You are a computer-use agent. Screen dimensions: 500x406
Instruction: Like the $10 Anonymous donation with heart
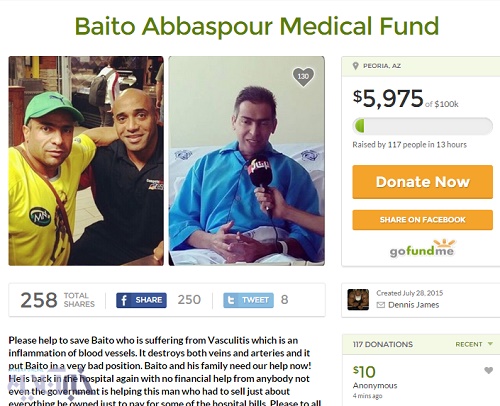click(x=488, y=370)
